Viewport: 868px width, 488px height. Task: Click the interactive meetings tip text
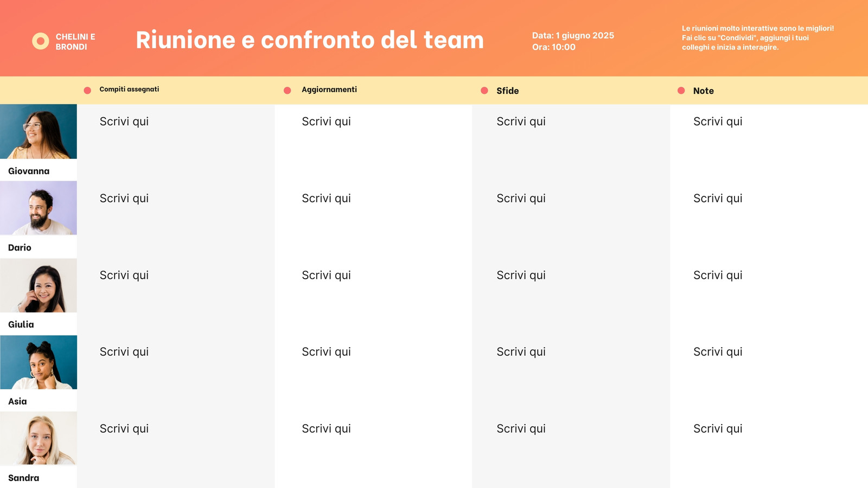point(758,38)
